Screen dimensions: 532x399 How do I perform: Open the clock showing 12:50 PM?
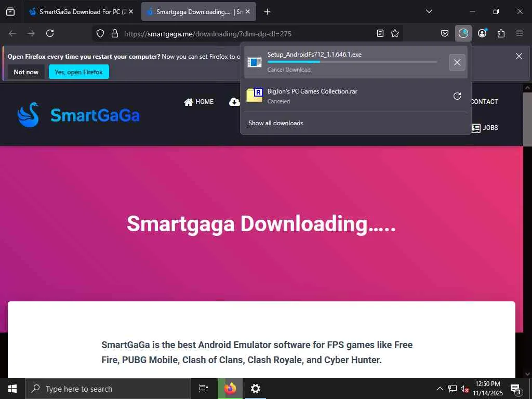[487, 389]
